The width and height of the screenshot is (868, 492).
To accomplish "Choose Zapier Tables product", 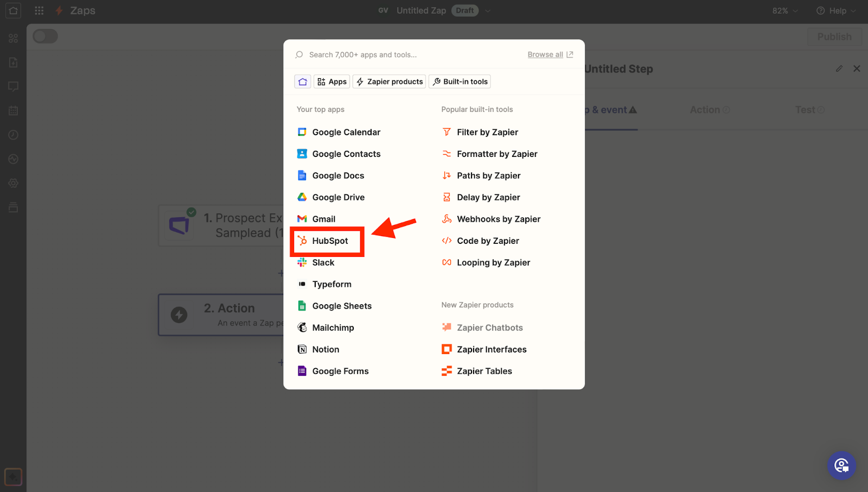I will point(477,371).
